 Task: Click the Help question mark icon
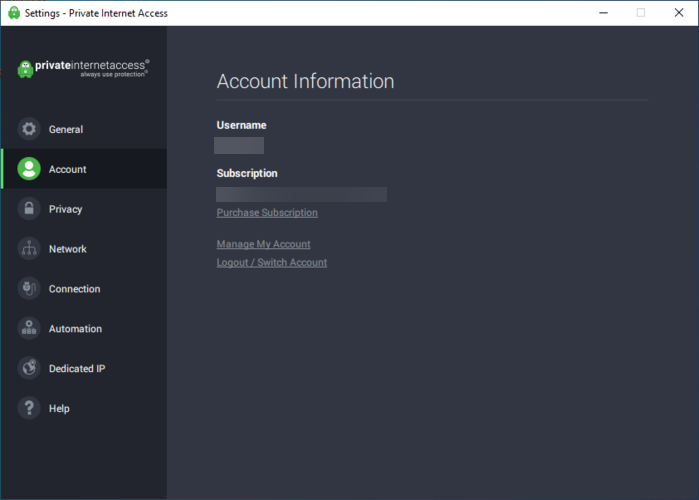click(x=29, y=408)
